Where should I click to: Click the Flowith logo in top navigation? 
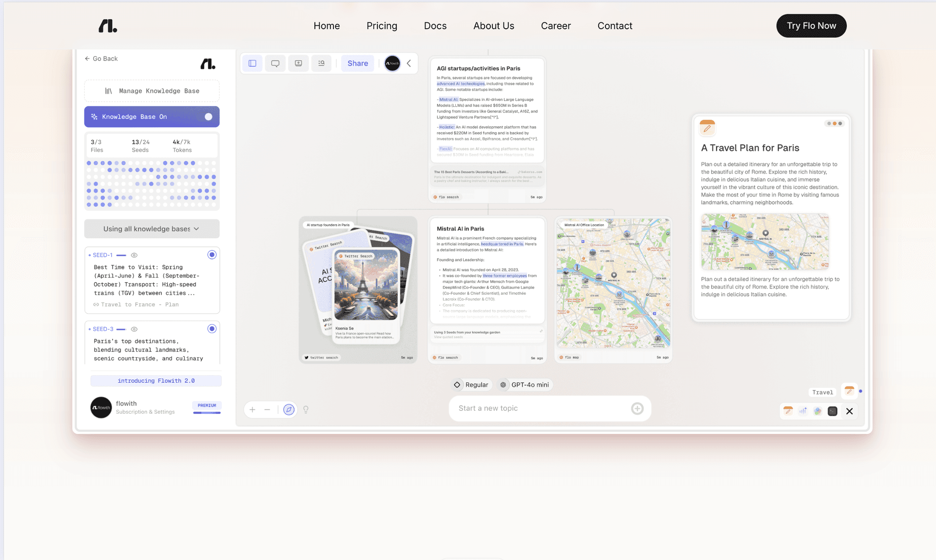(108, 26)
